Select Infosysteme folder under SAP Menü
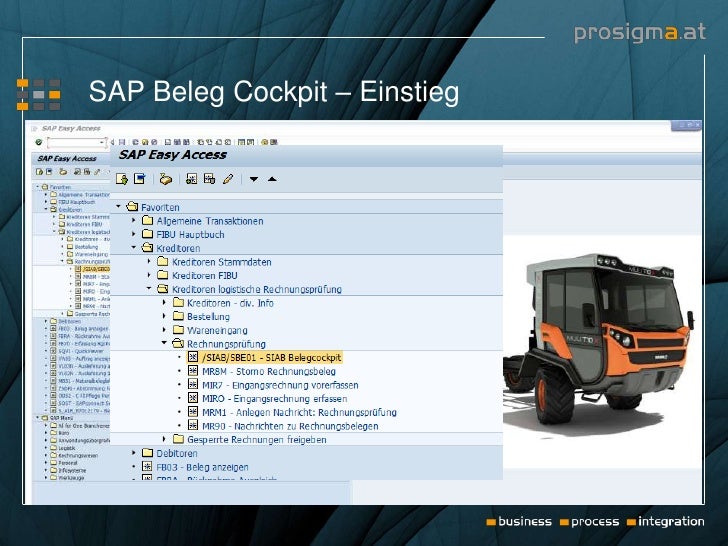This screenshot has height=546, width=728. [72, 470]
